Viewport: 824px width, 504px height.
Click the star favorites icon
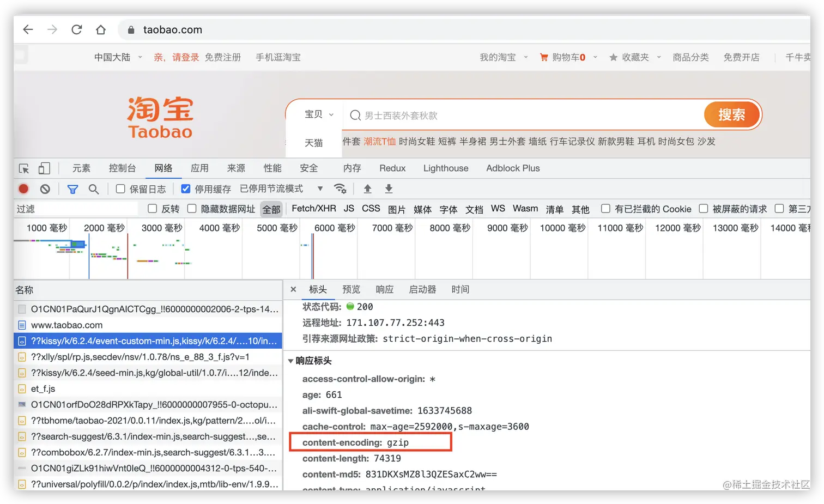(613, 57)
